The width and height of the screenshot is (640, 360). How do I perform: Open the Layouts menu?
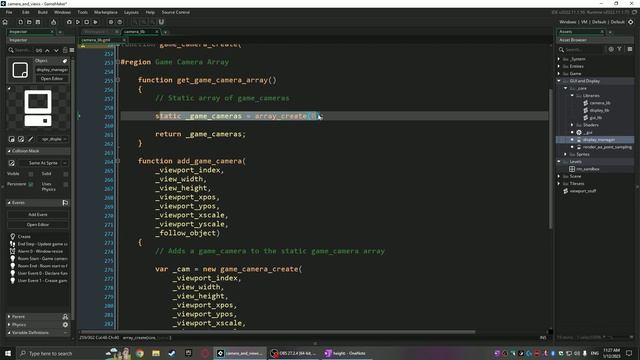tap(131, 12)
